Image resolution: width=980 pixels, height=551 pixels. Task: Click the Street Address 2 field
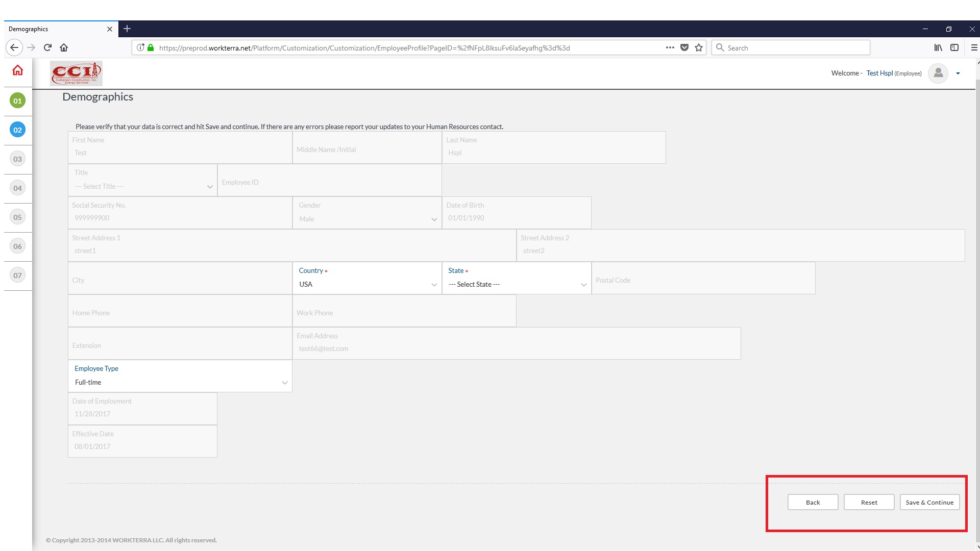point(741,245)
